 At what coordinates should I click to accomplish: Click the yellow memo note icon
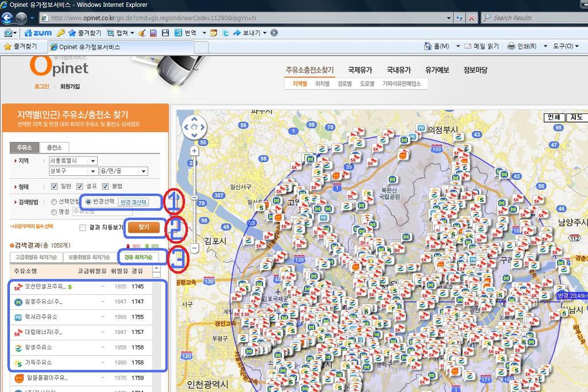click(x=214, y=33)
